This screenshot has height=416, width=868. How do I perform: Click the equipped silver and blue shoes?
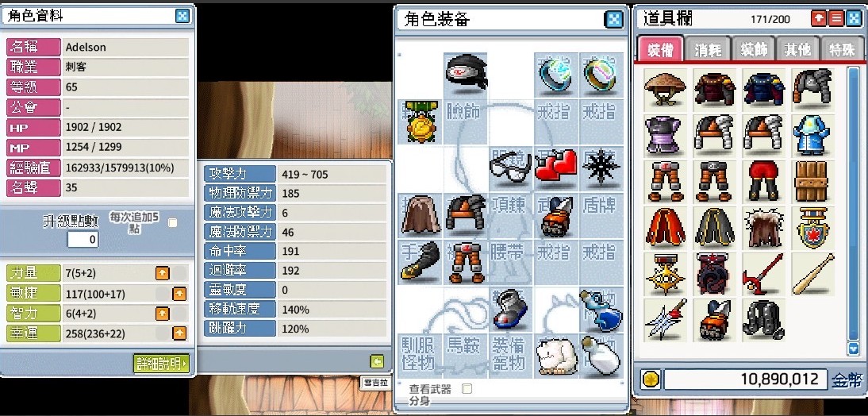pyautogui.click(x=510, y=309)
